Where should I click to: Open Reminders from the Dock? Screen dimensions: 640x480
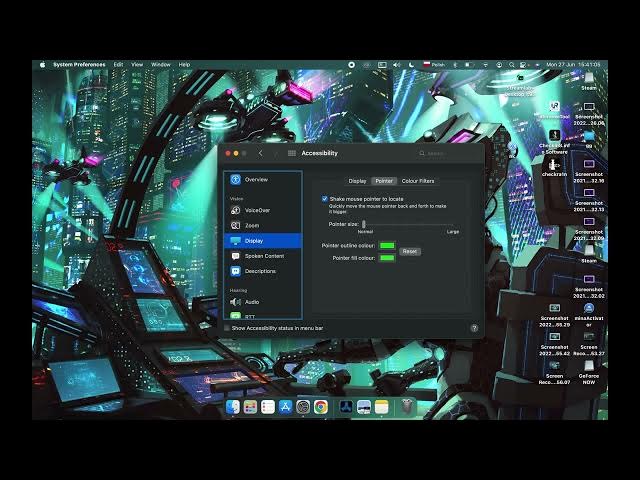268,407
